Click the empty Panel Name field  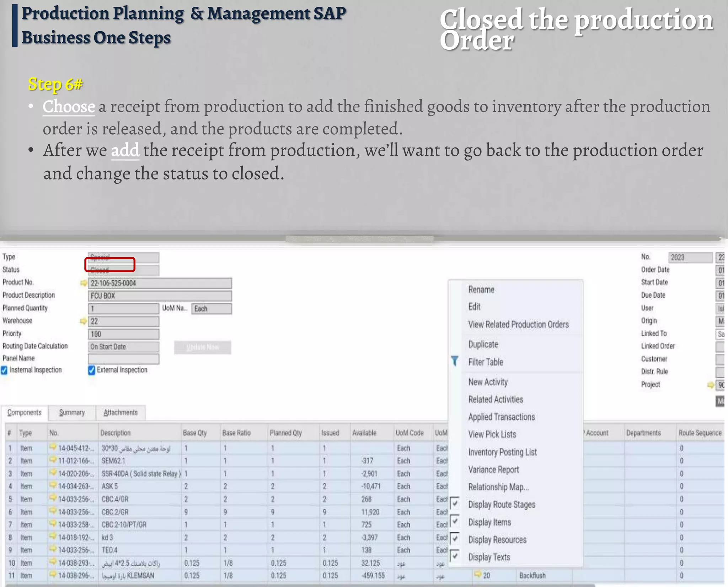(123, 359)
